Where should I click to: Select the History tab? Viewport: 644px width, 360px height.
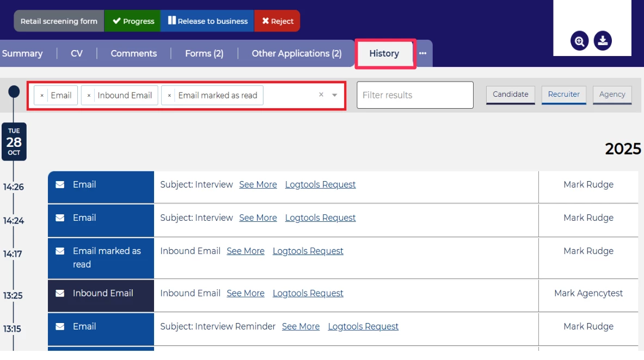pos(384,54)
